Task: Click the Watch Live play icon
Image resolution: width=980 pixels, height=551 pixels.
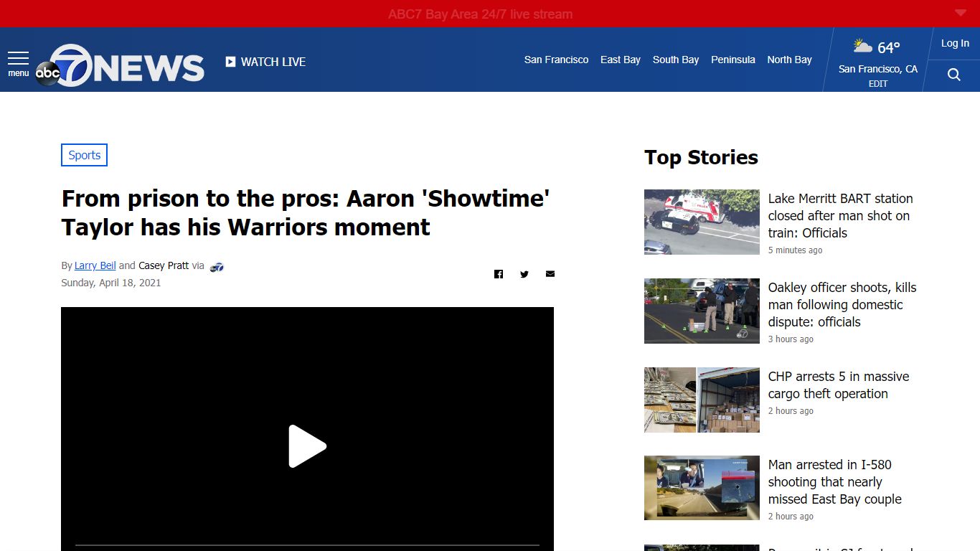Action: pyautogui.click(x=230, y=62)
